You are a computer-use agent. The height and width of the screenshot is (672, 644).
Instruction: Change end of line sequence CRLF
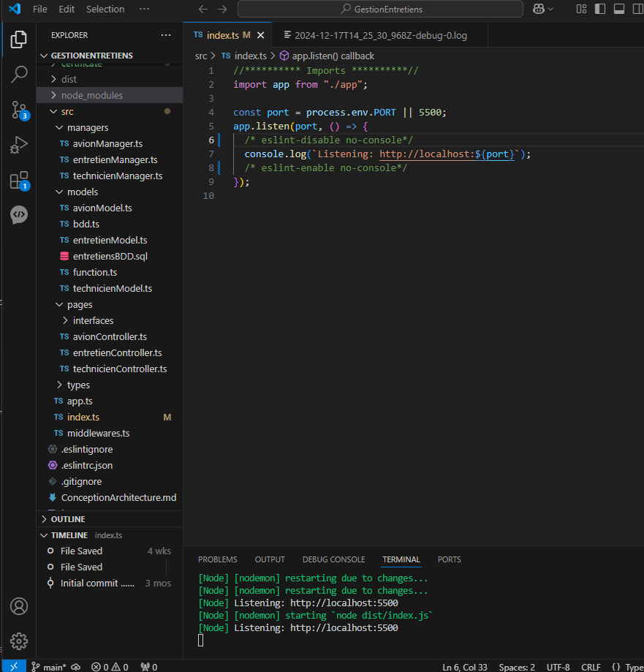591,667
